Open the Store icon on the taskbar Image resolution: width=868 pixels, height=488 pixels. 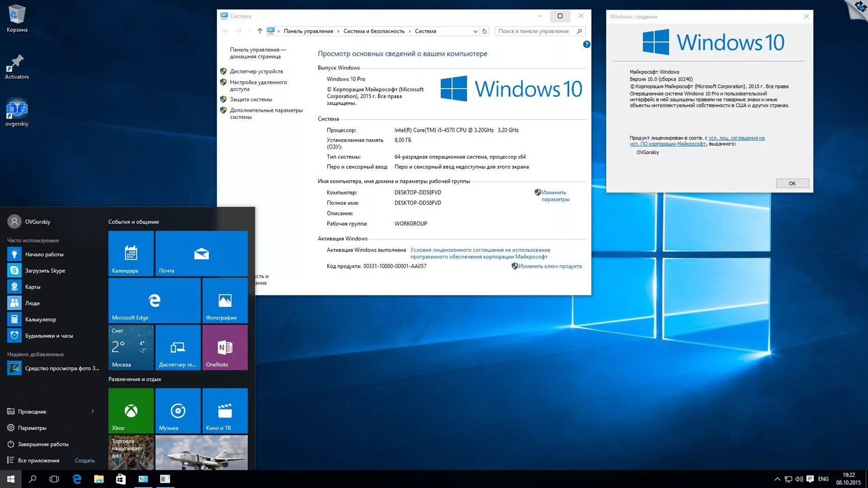coord(120,479)
